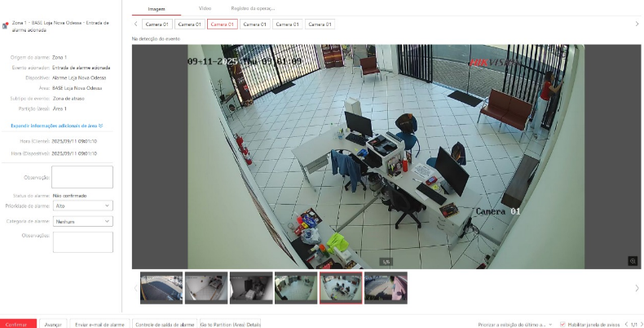Go to next thumbnails with right arrow
Image resolution: width=644 pixels, height=328 pixels.
pos(636,287)
